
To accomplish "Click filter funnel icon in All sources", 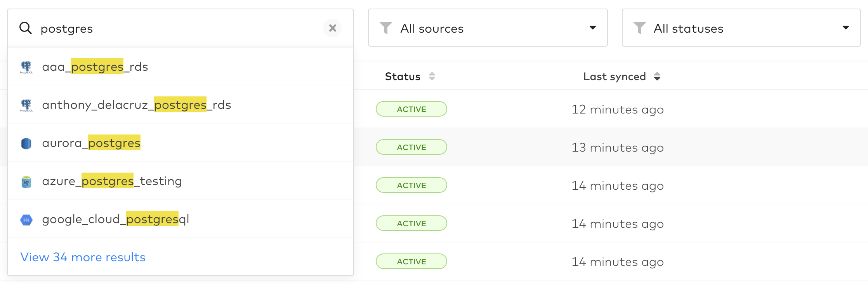I will click(x=385, y=28).
